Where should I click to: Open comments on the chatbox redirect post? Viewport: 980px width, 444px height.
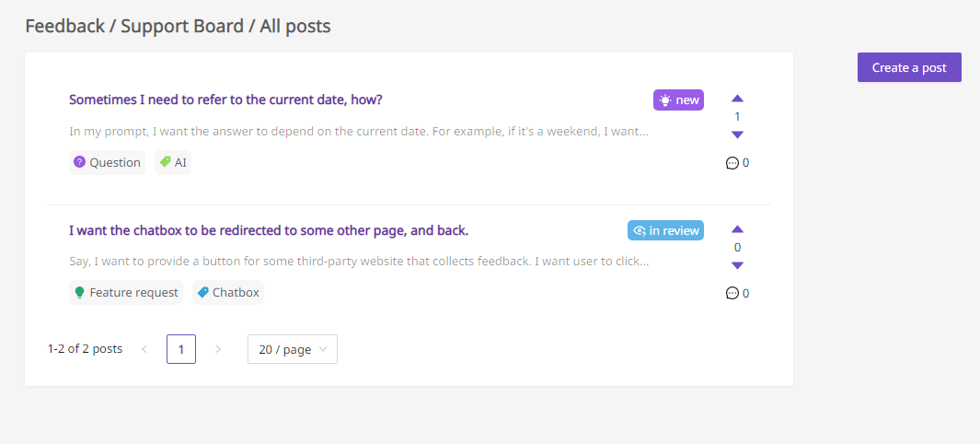737,293
